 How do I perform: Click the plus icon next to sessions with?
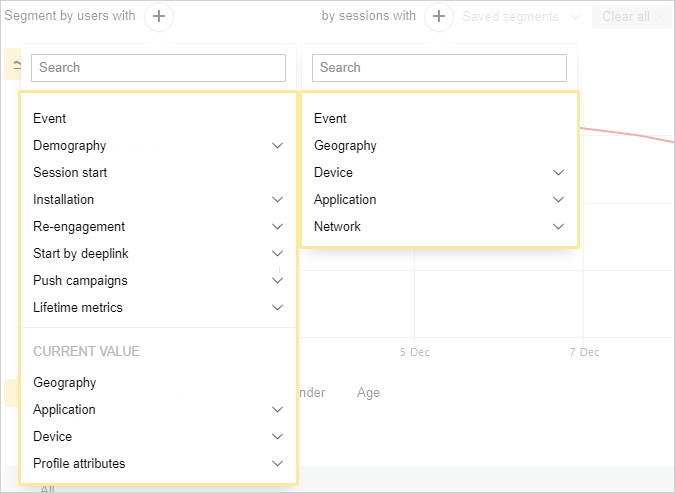[x=438, y=16]
